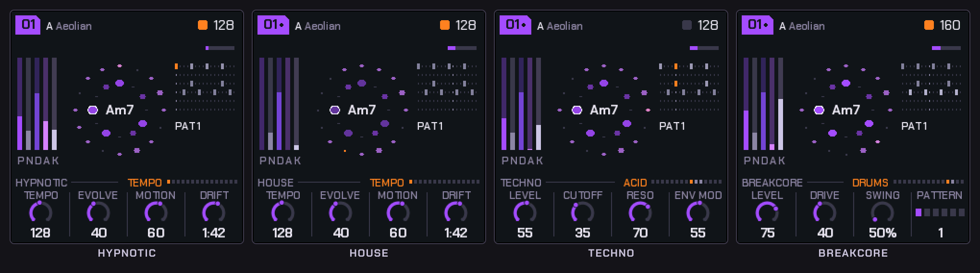Select the TEMPO page tab in Hypnotic panel

point(145,183)
